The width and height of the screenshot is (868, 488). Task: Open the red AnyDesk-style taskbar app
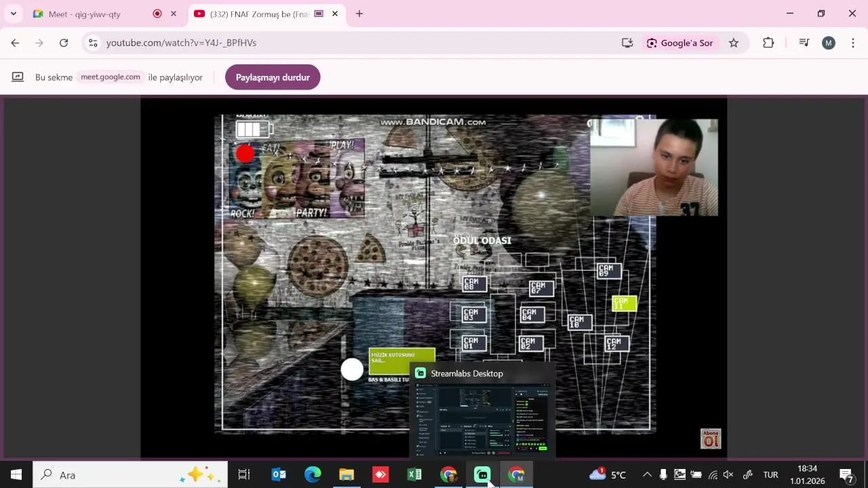point(380,474)
